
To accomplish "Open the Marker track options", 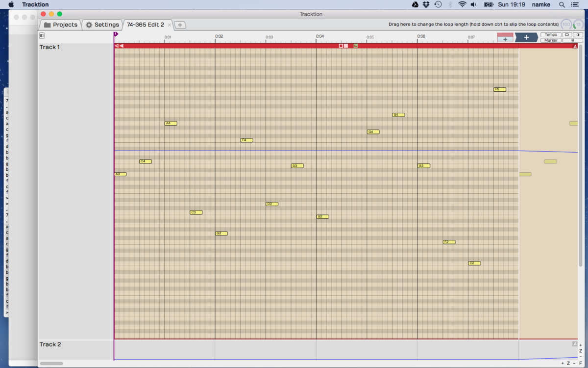I will [551, 40].
